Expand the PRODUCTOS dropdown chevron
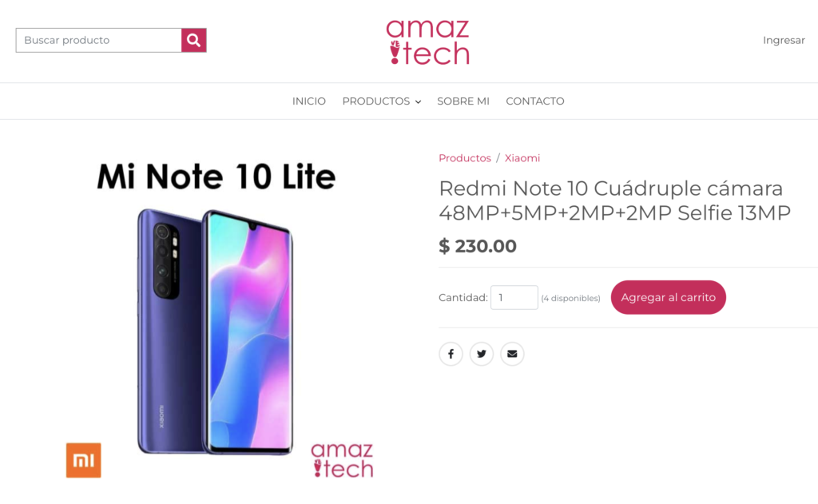Viewport: 818px width, 504px height. pos(418,101)
